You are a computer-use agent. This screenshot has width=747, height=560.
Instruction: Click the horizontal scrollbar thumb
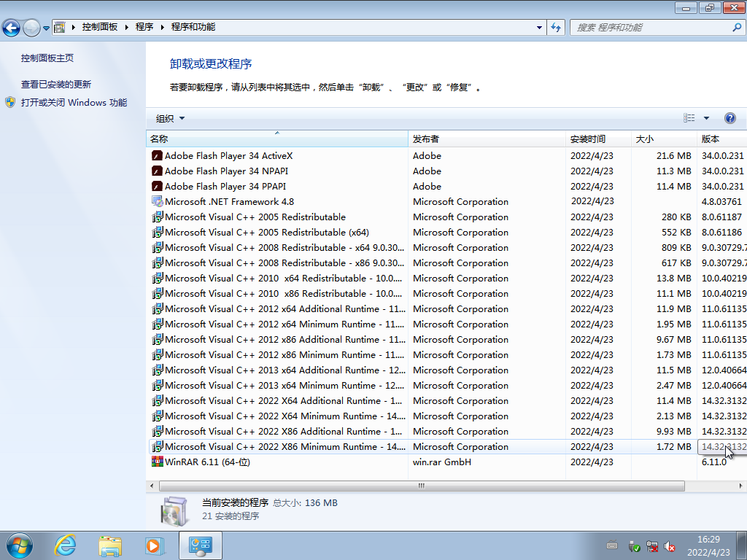click(x=422, y=486)
